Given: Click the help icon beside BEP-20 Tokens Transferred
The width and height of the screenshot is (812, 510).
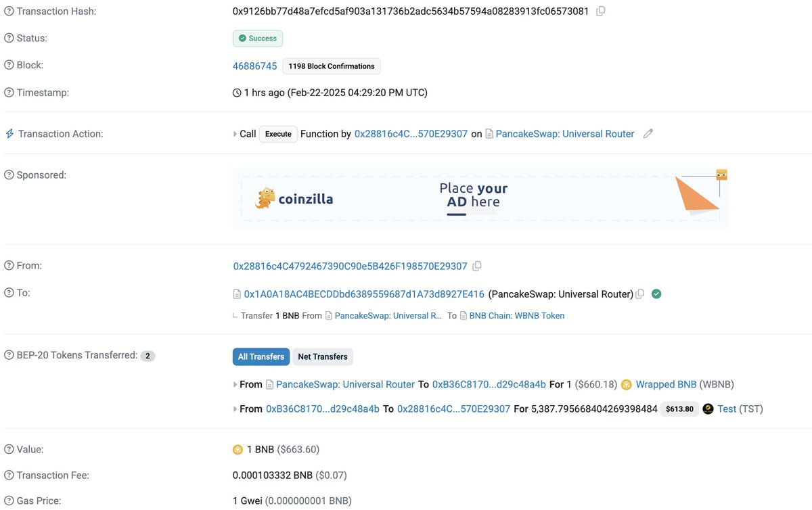Looking at the screenshot, I should [x=9, y=355].
